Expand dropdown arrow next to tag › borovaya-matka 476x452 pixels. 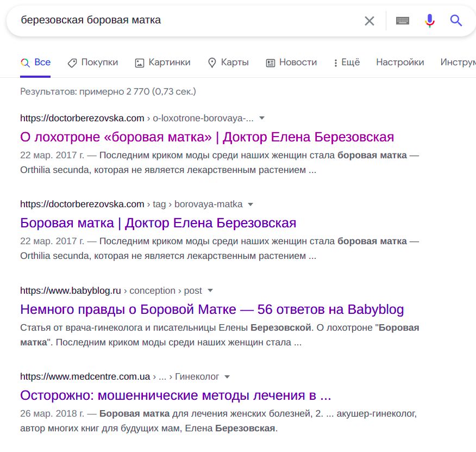tap(250, 205)
